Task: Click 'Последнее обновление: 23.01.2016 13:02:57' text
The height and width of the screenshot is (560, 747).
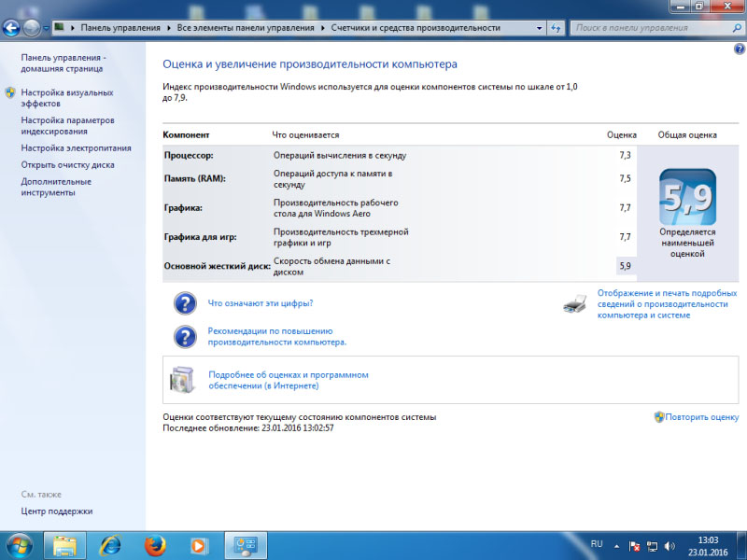Action: 248,428
